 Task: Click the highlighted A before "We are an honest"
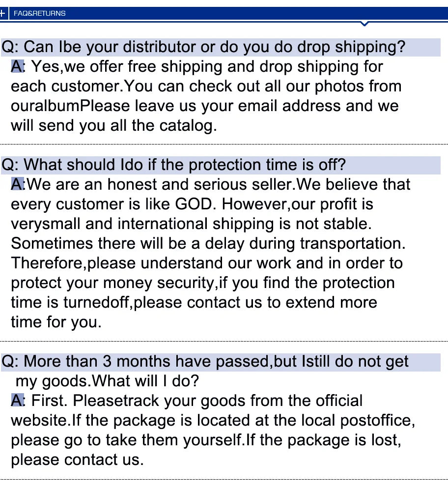pos(17,184)
